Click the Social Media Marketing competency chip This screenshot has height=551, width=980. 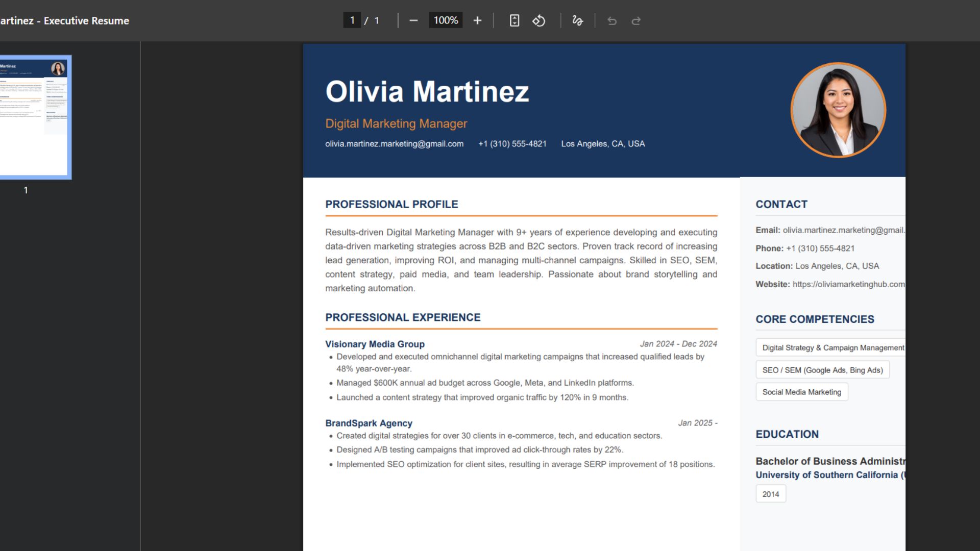pos(801,392)
